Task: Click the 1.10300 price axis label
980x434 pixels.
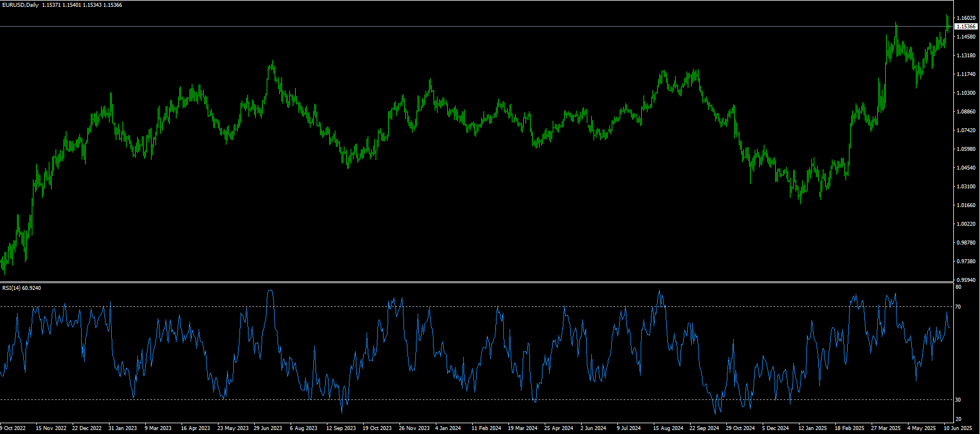Action: pyautogui.click(x=966, y=93)
